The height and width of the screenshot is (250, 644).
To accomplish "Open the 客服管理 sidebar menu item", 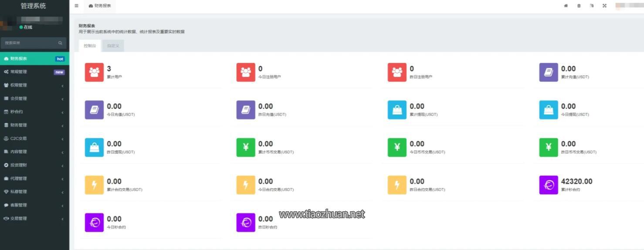I will click(x=34, y=205).
